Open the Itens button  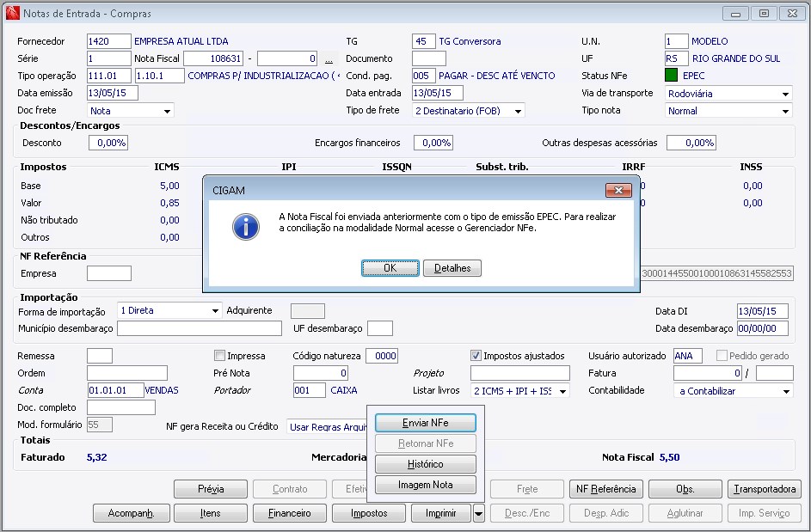coord(211,513)
